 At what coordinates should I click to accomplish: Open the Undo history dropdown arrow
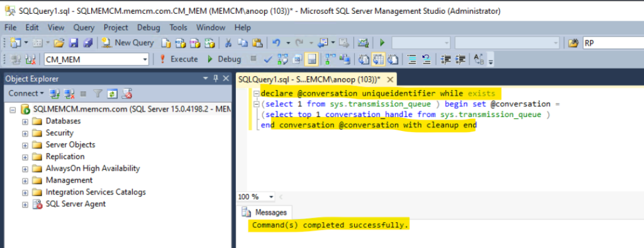coord(288,43)
